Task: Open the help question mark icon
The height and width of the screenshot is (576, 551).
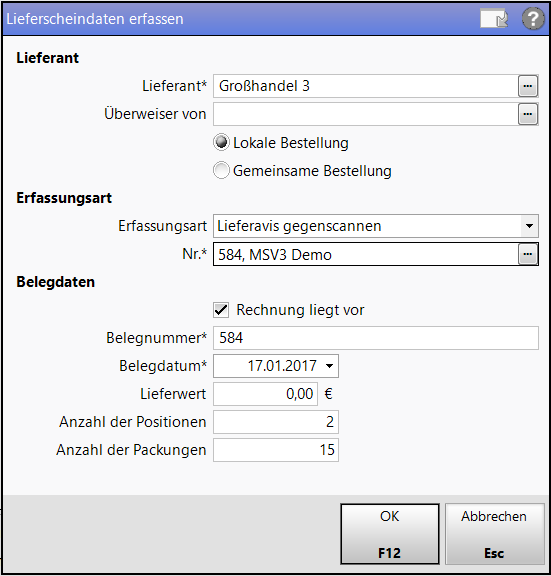Action: (x=533, y=19)
